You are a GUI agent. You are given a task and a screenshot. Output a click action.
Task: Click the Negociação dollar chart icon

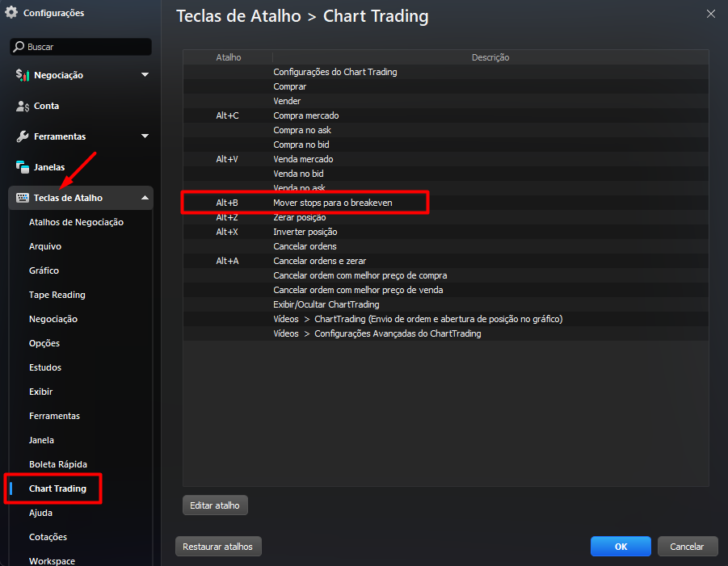(x=23, y=75)
